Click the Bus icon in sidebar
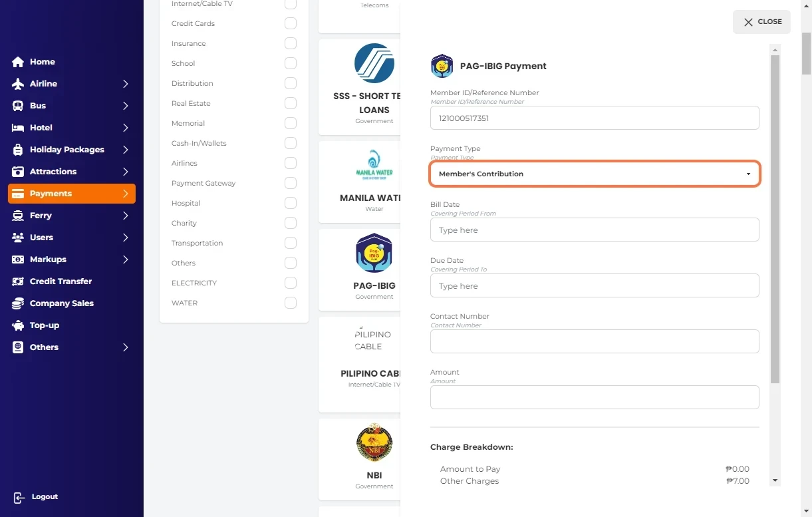 tap(18, 106)
